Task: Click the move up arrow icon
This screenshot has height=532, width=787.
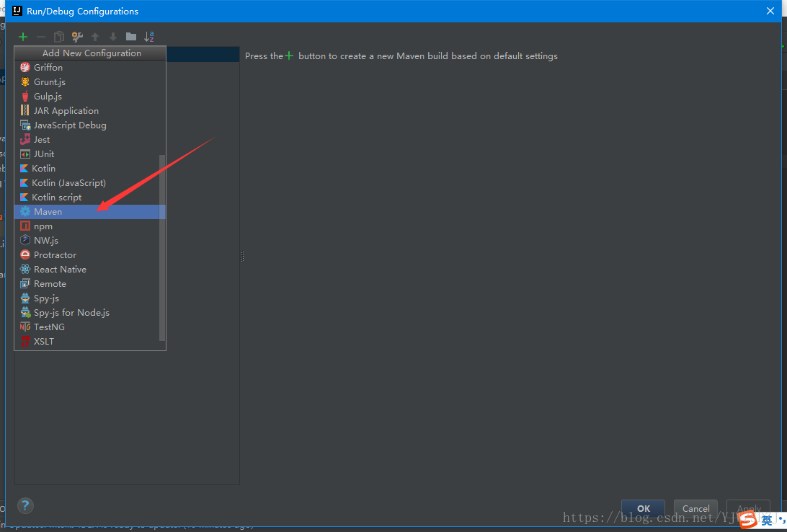Action: pos(95,37)
